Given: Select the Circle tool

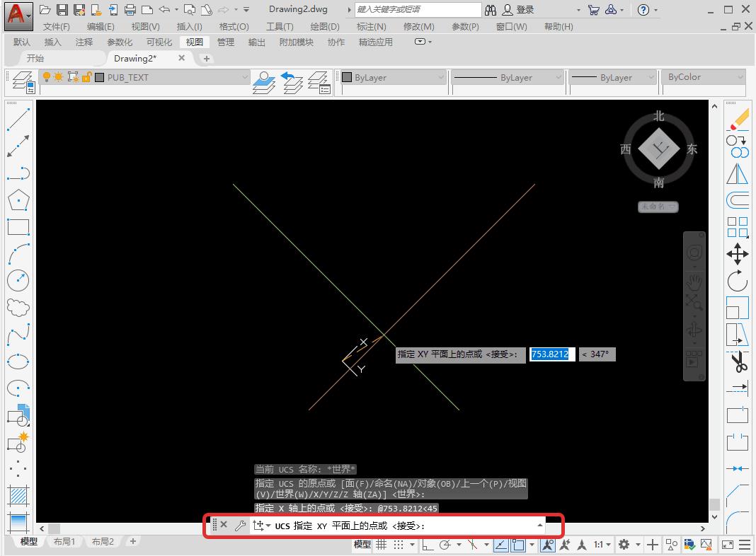Looking at the screenshot, I should 18,280.
